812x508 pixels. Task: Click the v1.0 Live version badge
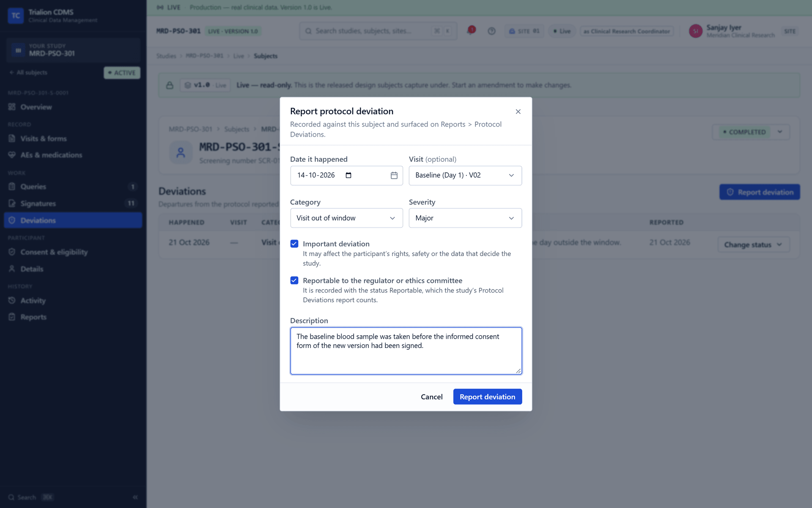[x=205, y=85]
